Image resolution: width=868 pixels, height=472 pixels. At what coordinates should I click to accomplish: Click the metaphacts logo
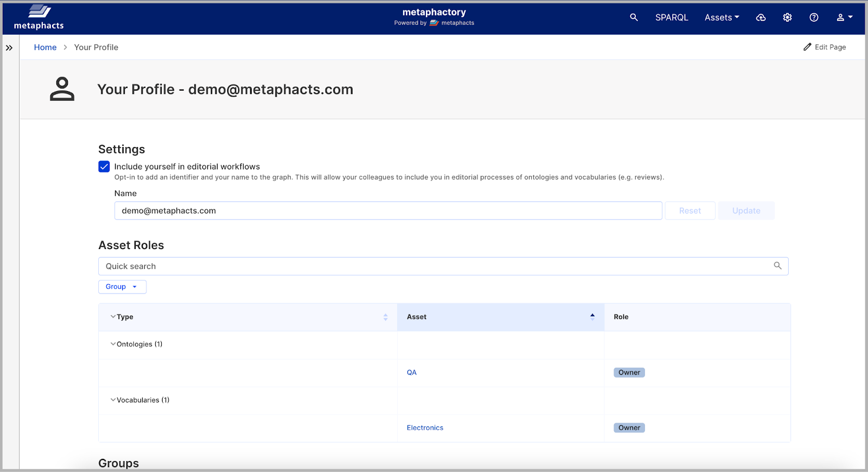[39, 17]
